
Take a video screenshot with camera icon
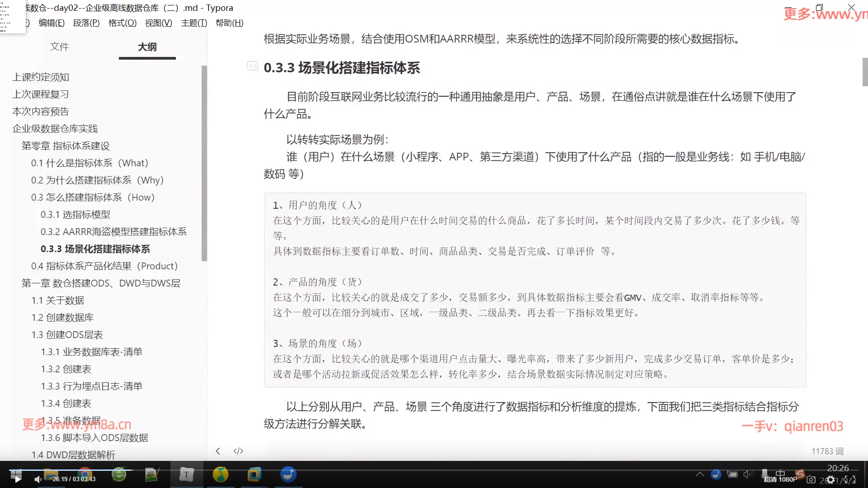pos(811,479)
